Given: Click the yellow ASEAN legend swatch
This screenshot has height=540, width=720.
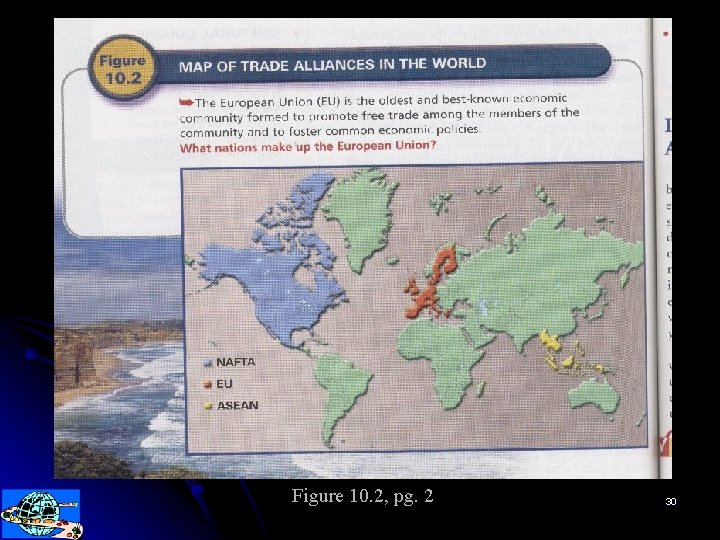Looking at the screenshot, I should click(208, 406).
